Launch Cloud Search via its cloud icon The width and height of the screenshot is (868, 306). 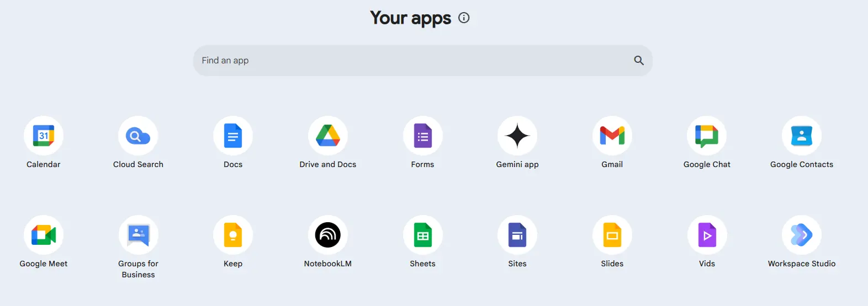(138, 136)
